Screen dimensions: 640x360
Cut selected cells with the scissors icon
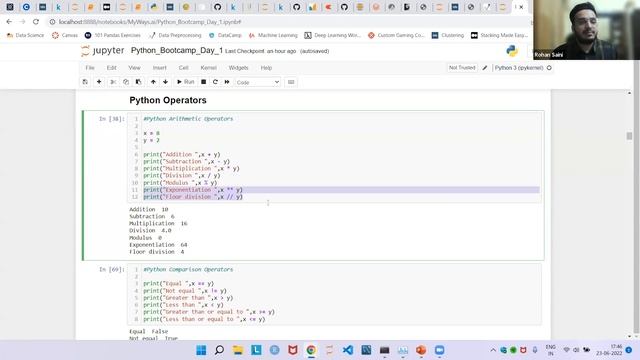coord(113,82)
